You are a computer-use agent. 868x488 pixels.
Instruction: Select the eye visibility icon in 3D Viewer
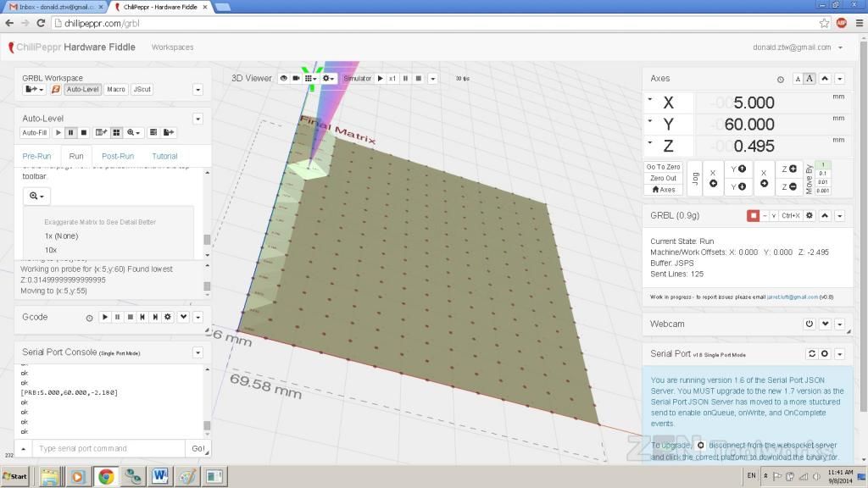[x=284, y=78]
